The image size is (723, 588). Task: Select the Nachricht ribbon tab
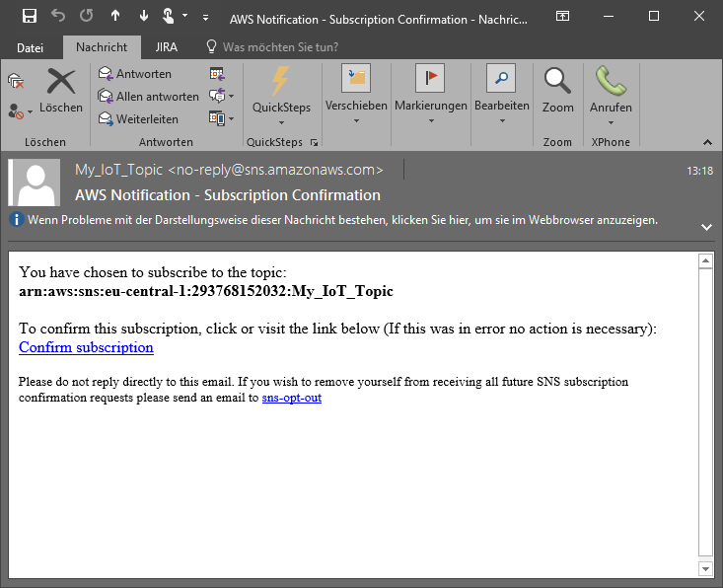(102, 47)
